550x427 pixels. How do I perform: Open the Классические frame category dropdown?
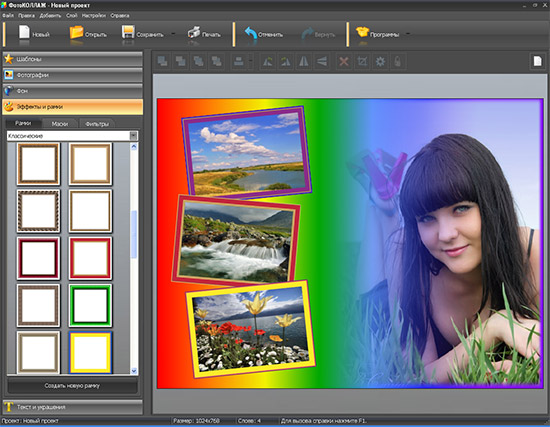pos(133,136)
